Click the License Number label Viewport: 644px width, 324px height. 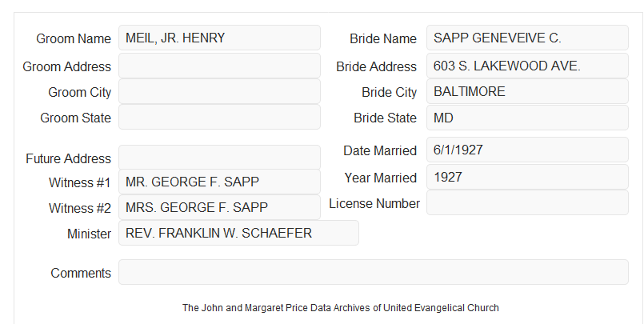(x=374, y=204)
